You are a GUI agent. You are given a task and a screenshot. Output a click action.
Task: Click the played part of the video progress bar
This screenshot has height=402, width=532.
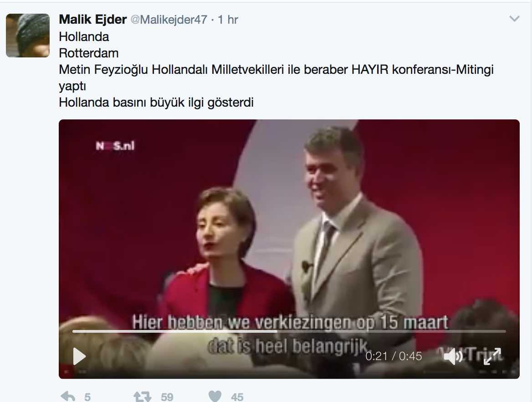click(x=174, y=331)
